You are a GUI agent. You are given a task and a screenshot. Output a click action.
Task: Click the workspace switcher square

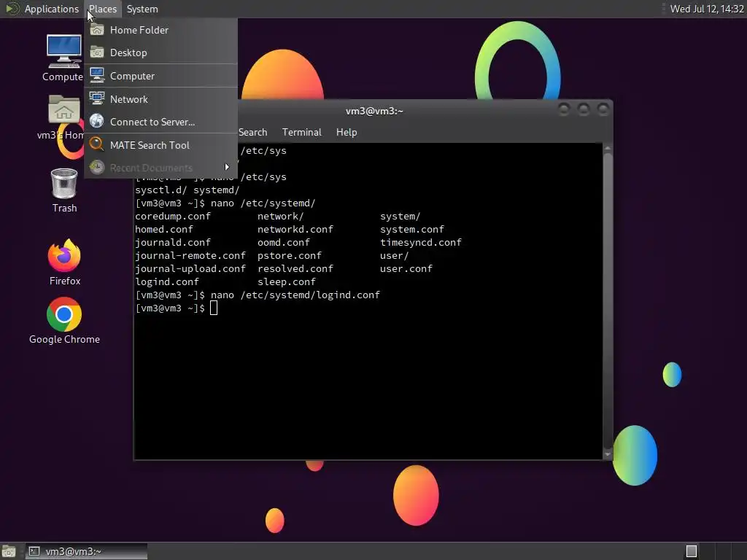coord(692,551)
